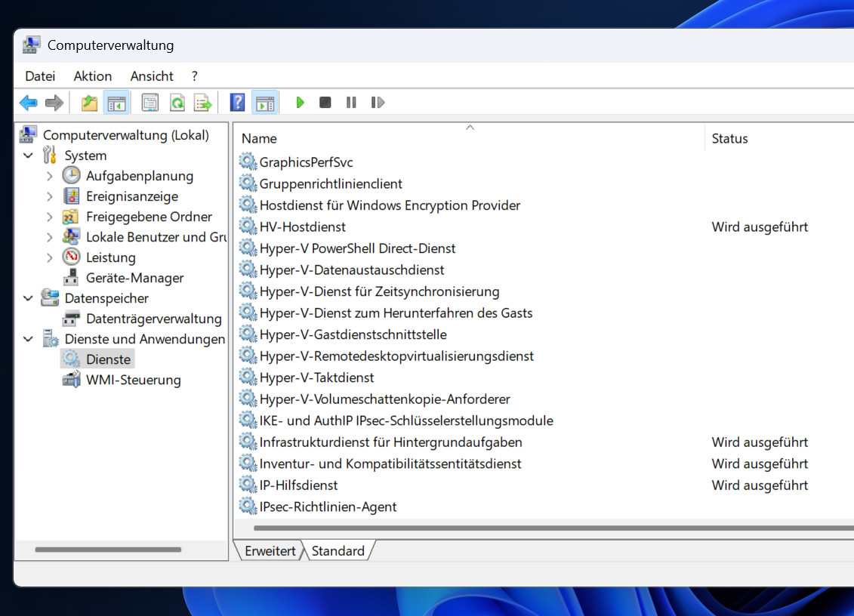
Task: Switch to the Standard tab
Action: (338, 550)
